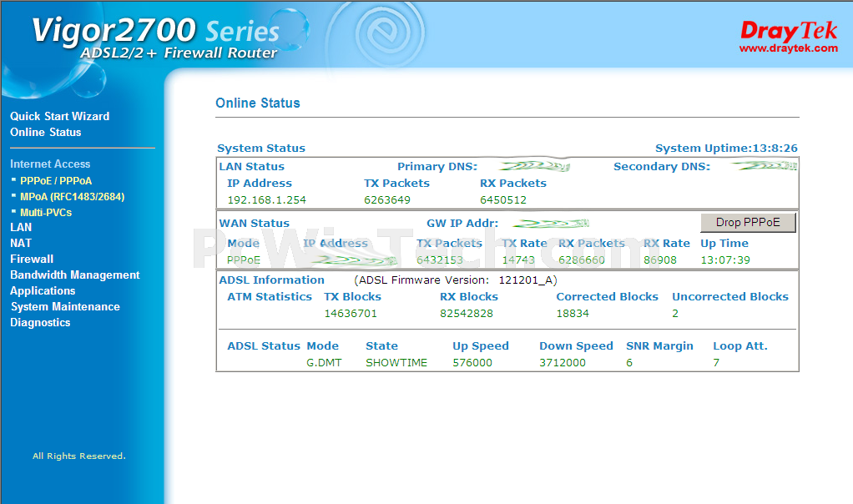The height and width of the screenshot is (504, 853).
Task: Open the www.draytek.com link
Action: pos(788,48)
